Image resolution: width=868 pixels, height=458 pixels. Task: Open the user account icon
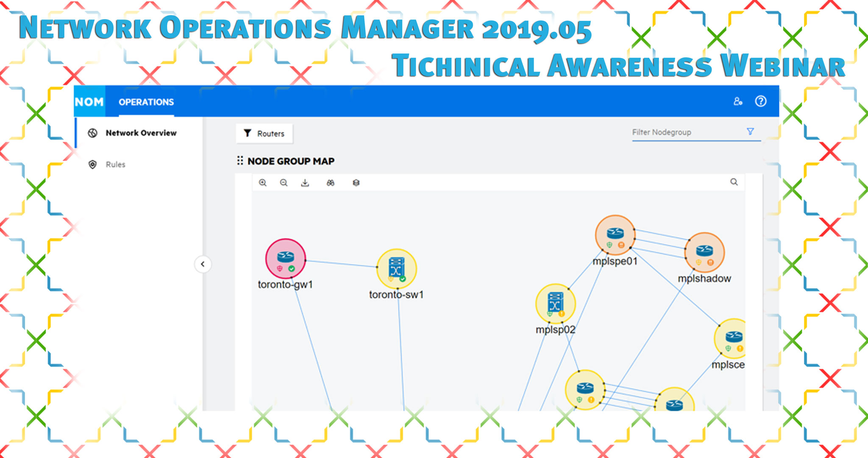(738, 101)
